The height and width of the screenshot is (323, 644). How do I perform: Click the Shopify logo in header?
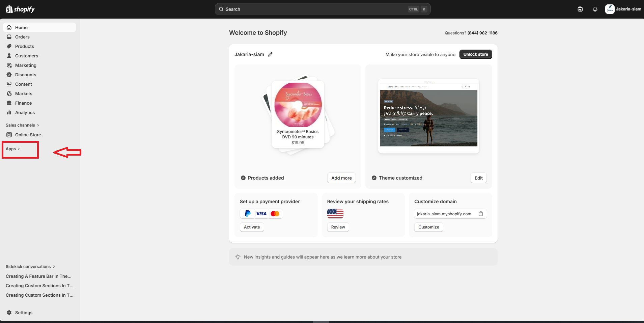pyautogui.click(x=20, y=9)
